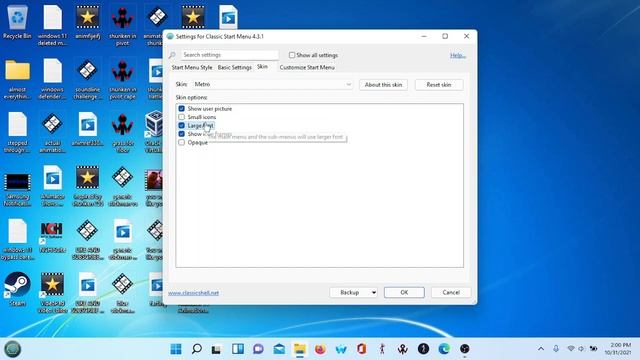Open the Skin dropdown showing Metro
The image size is (640, 360).
(273, 84)
